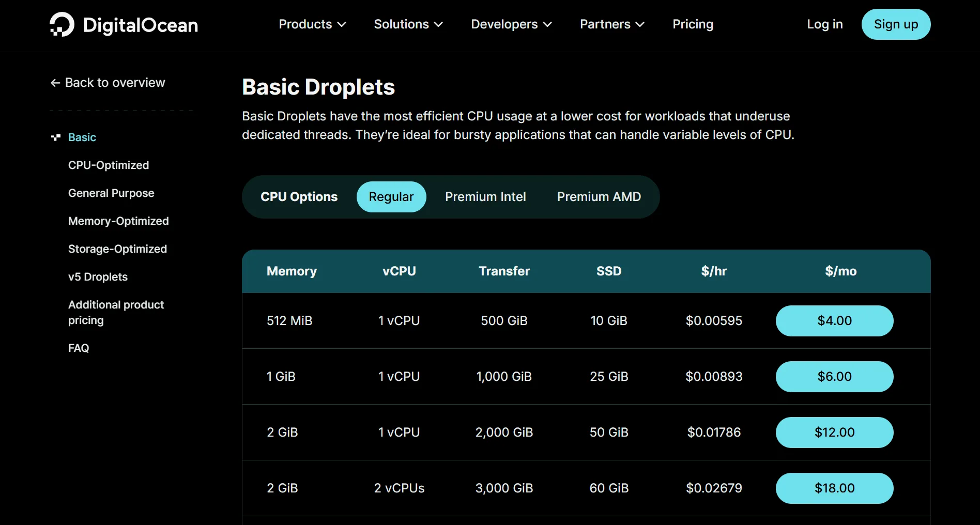The width and height of the screenshot is (980, 525).
Task: Click the $0.02679 hourly price
Action: (x=714, y=488)
